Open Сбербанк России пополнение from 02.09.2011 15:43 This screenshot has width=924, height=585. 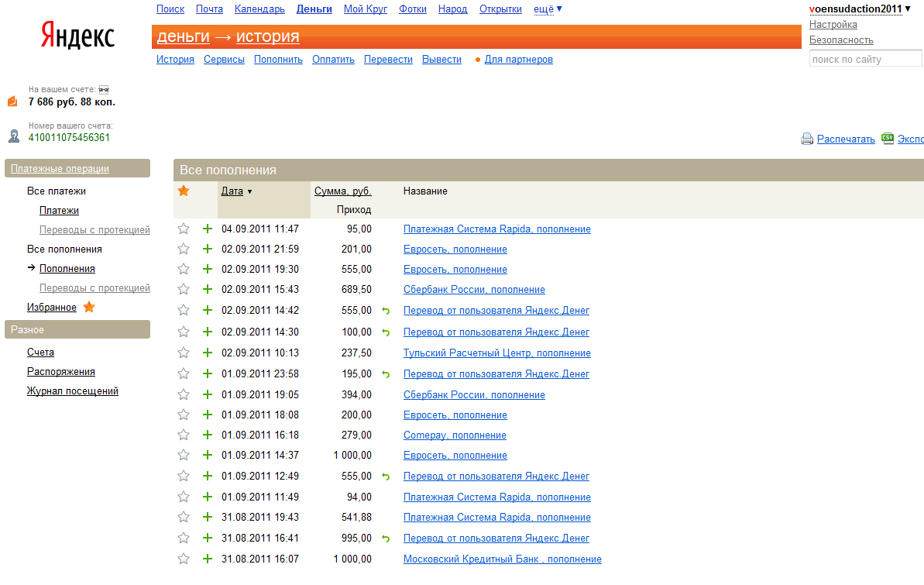tap(474, 290)
